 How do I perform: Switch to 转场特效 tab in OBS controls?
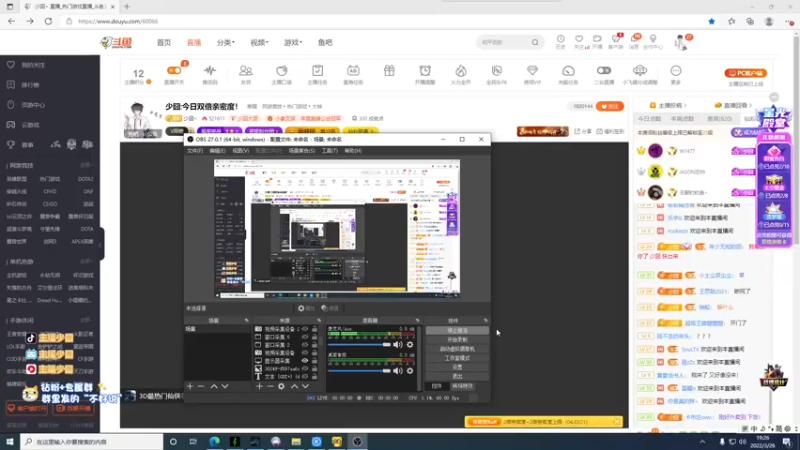(x=462, y=386)
